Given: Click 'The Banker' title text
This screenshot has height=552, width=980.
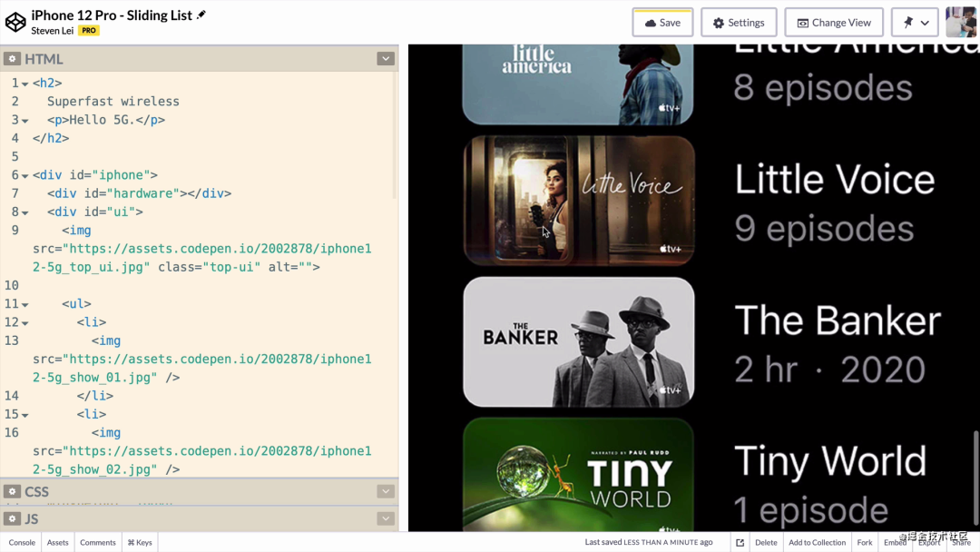Looking at the screenshot, I should point(838,320).
